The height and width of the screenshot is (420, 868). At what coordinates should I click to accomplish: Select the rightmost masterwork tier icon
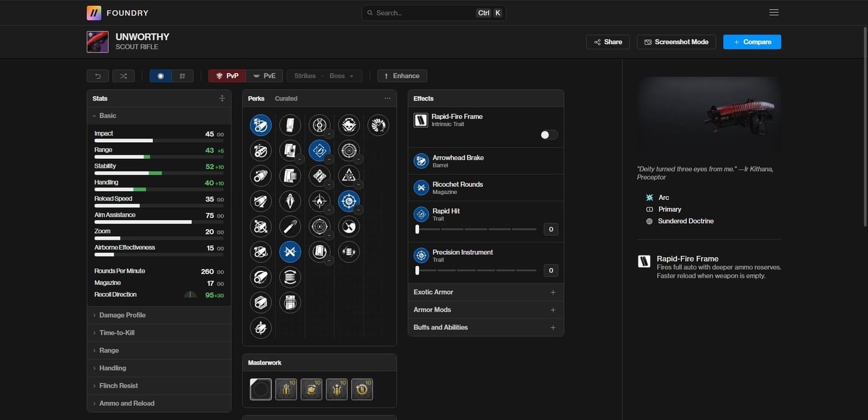tap(361, 390)
